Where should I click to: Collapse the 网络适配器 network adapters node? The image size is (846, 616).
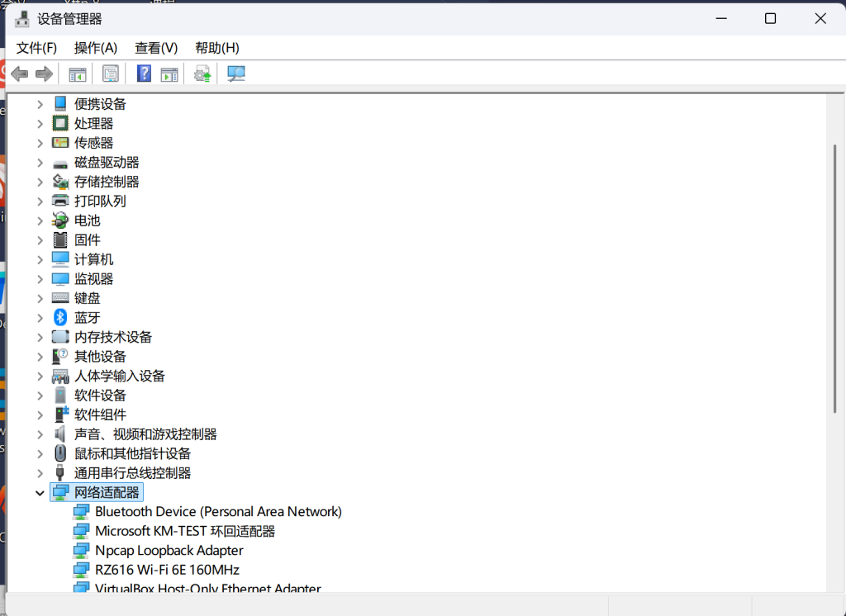(40, 493)
